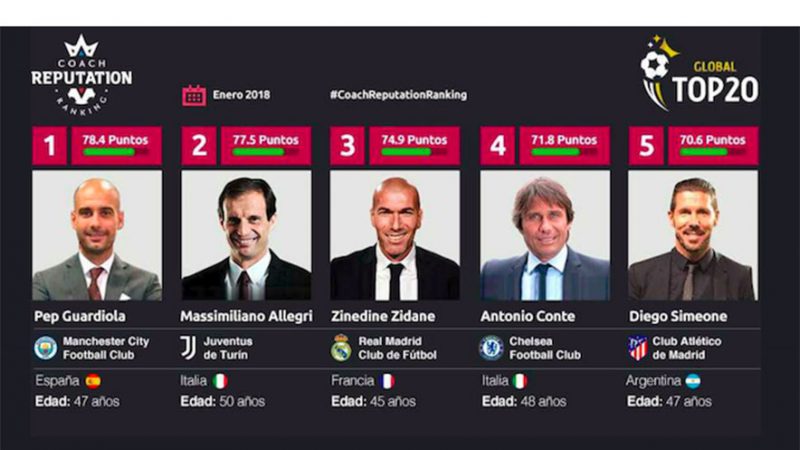The width and height of the screenshot is (800, 450).
Task: Click the Juventus club logo
Action: (x=188, y=347)
